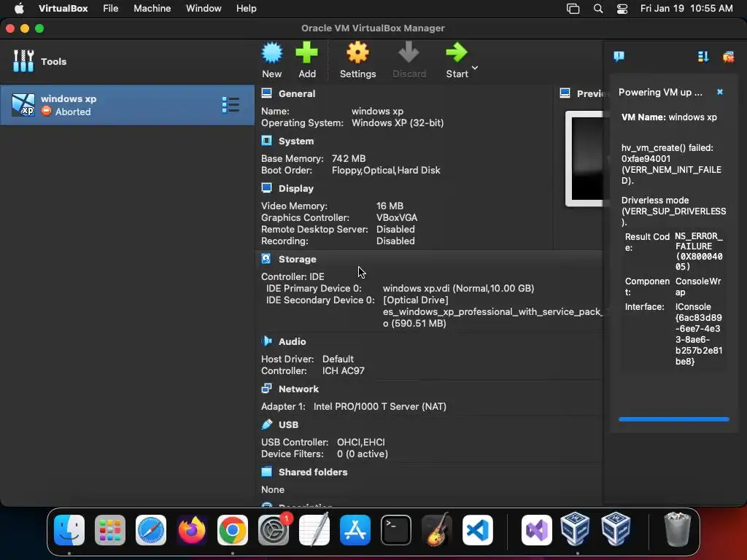Click the System section chip icon
The width and height of the screenshot is (747, 560).
coord(267,141)
